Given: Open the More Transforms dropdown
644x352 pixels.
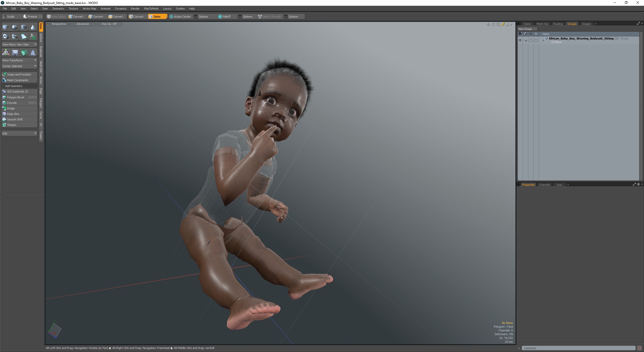Looking at the screenshot, I should tap(19, 60).
